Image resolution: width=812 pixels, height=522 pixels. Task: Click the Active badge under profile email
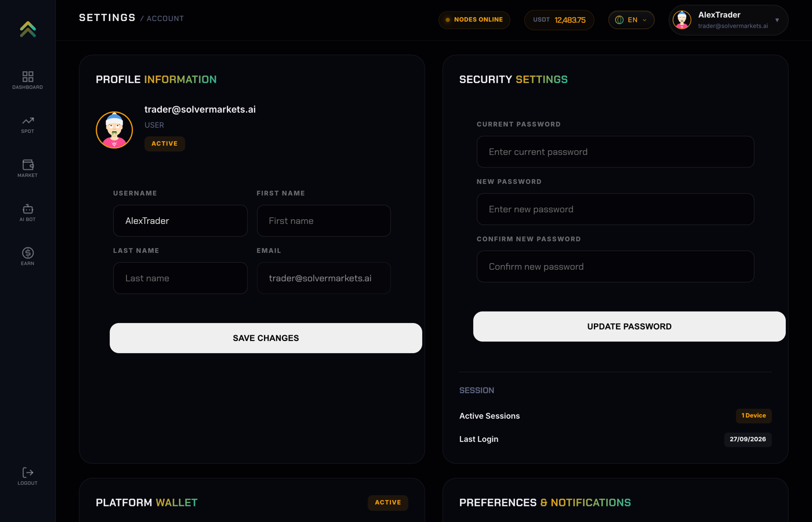(165, 144)
